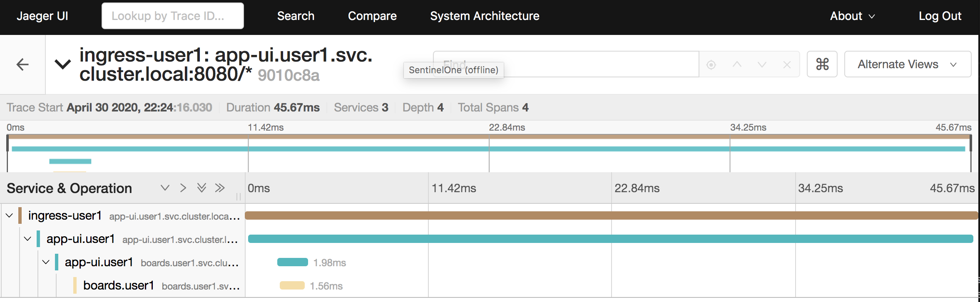Clear the find field with X icon
Screen dimensions: 980x302
(x=787, y=64)
